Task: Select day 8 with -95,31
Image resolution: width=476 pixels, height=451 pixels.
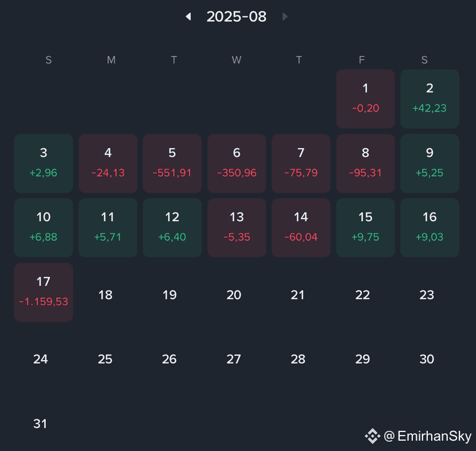Action: (366, 163)
